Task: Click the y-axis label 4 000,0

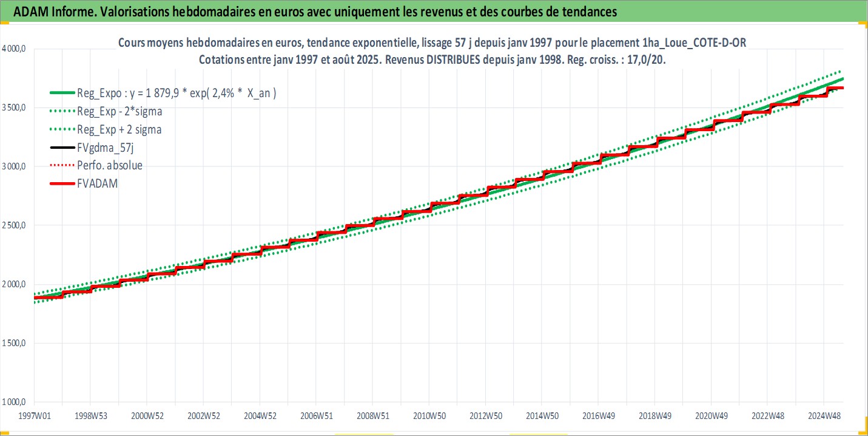Action: click(x=15, y=49)
